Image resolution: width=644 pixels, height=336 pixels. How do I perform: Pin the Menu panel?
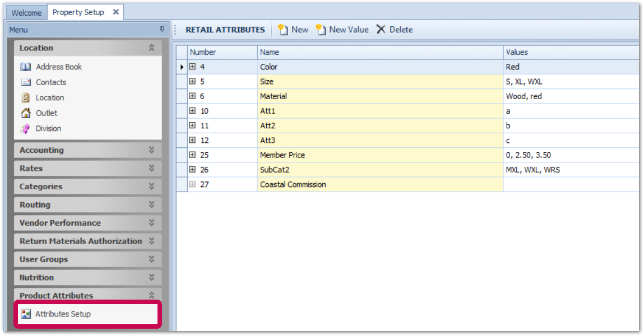coord(162,30)
